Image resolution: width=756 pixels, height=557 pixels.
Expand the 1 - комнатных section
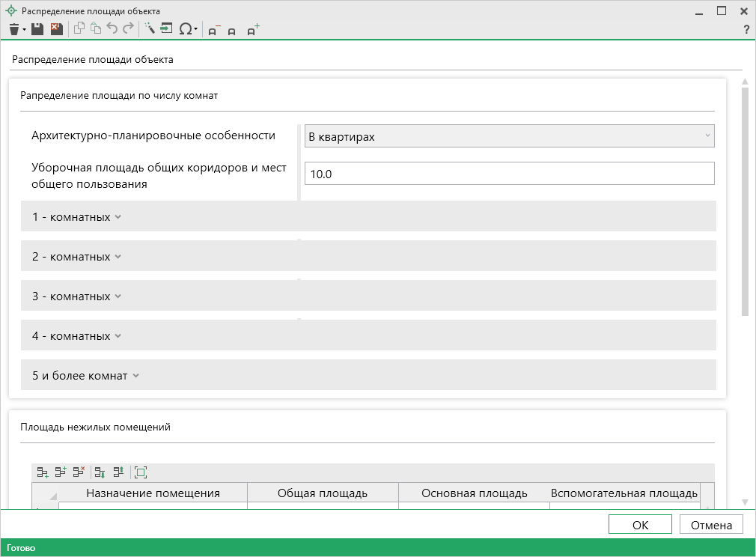(76, 217)
